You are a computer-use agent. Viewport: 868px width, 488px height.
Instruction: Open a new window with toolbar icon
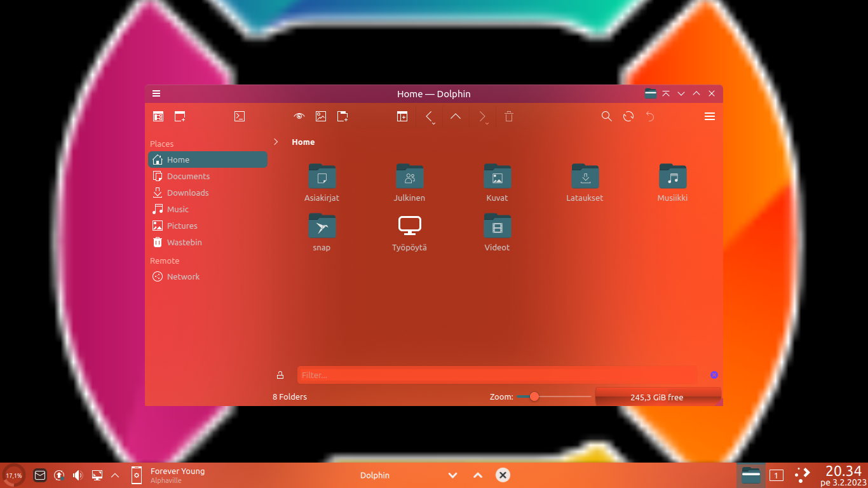tap(180, 116)
